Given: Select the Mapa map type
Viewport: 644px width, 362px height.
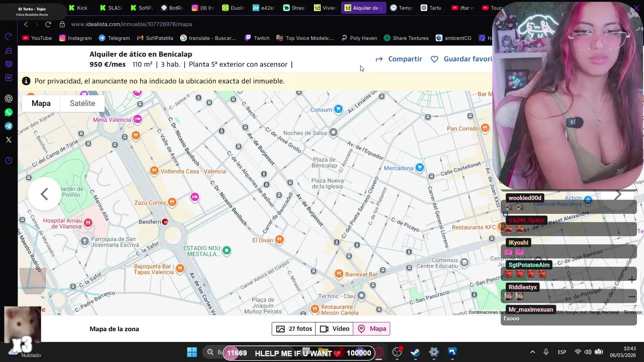Looking at the screenshot, I should [x=41, y=103].
